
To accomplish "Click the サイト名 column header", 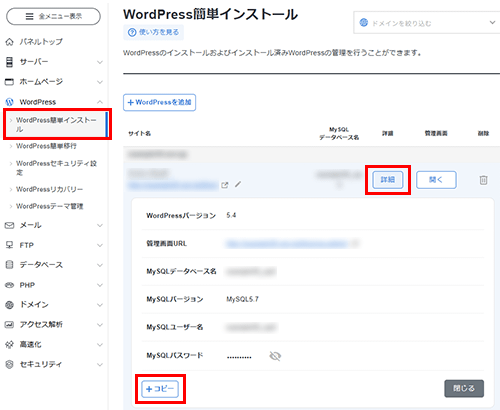I will [140, 134].
